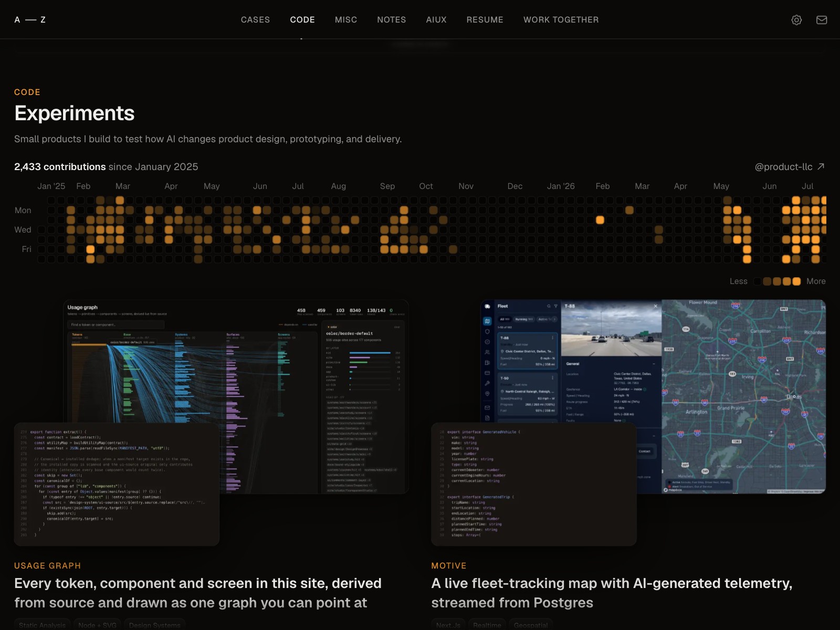
Task: Click the arrow icon beside @product-llc
Action: tap(821, 166)
